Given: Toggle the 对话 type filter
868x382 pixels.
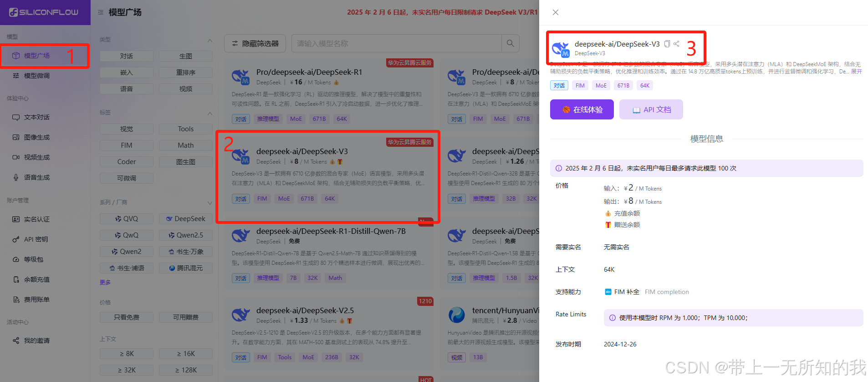Looking at the screenshot, I should tap(127, 56).
